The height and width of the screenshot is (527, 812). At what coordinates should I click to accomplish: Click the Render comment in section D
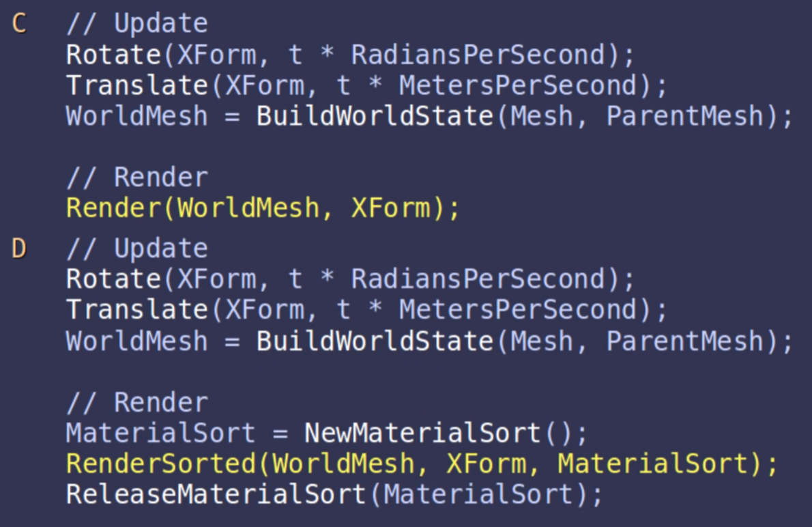coord(136,402)
